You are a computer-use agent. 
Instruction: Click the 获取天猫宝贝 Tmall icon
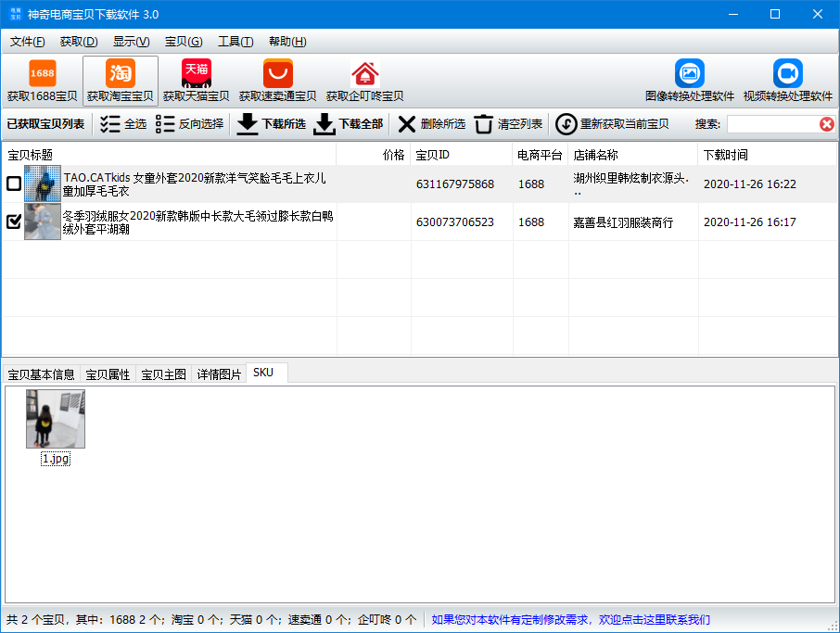coord(197,73)
